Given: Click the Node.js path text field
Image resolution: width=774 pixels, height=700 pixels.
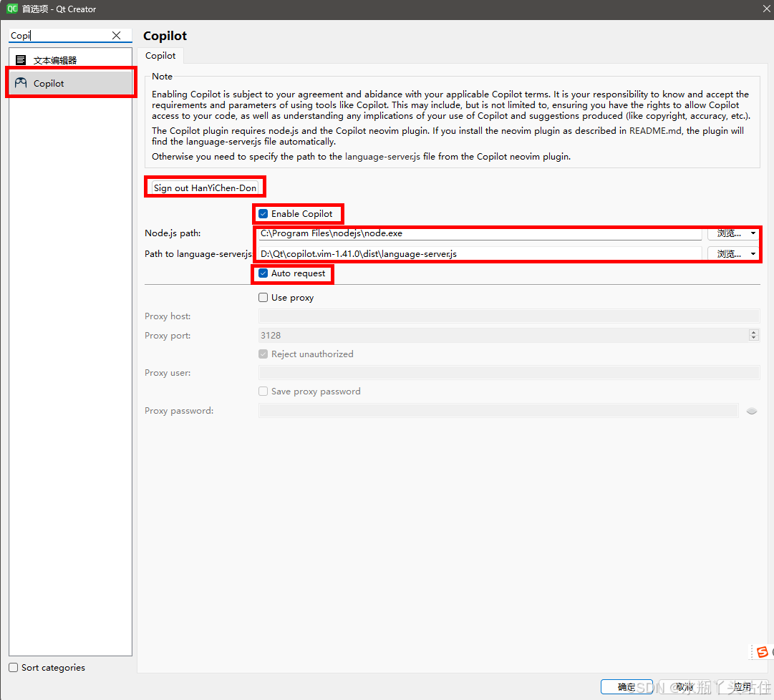Looking at the screenshot, I should pyautogui.click(x=480, y=233).
